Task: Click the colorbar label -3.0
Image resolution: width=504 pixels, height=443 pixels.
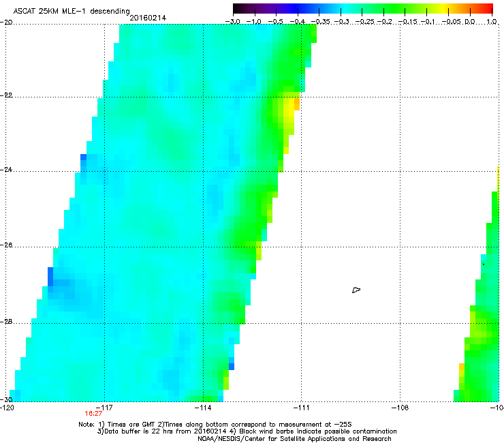Action: coord(232,22)
